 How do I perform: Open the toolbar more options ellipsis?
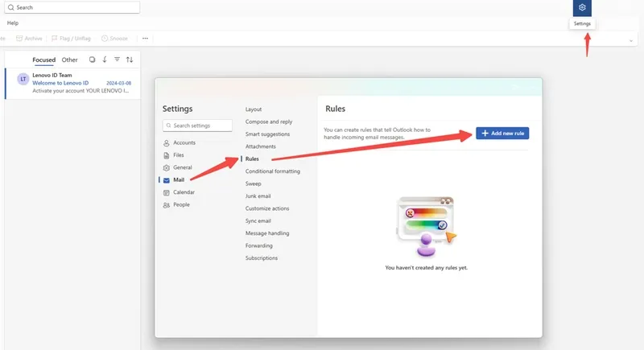[145, 39]
